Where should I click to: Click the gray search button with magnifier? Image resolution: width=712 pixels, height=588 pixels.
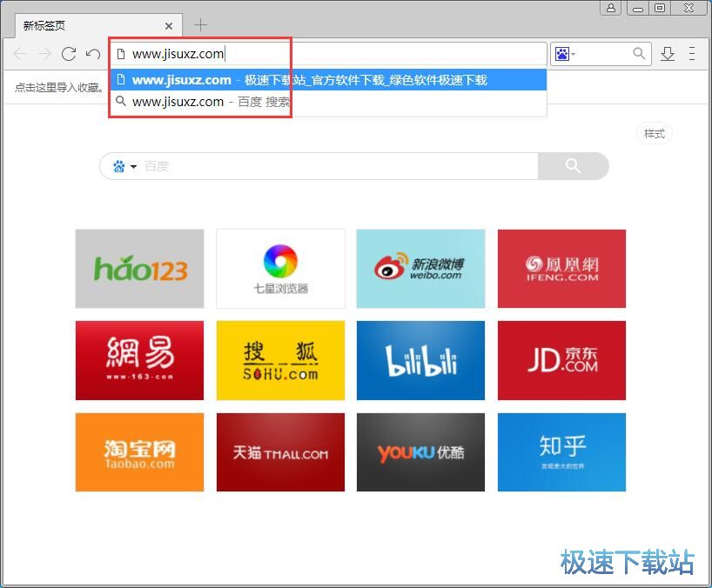573,166
